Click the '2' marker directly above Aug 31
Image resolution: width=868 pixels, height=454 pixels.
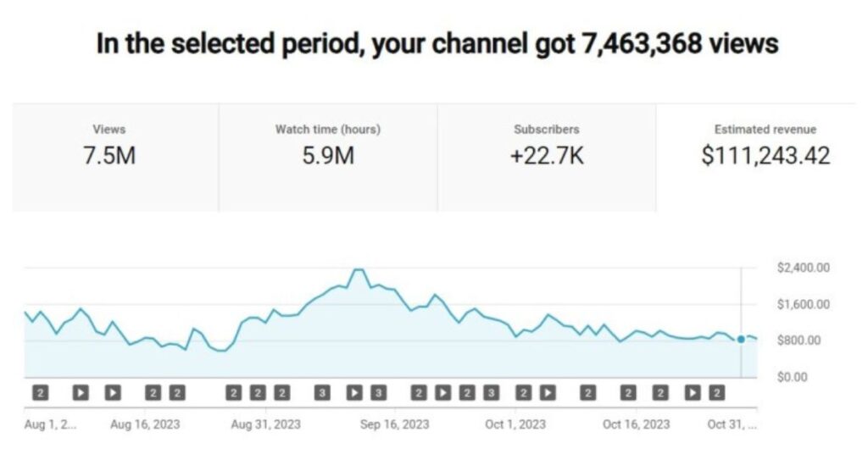(258, 393)
